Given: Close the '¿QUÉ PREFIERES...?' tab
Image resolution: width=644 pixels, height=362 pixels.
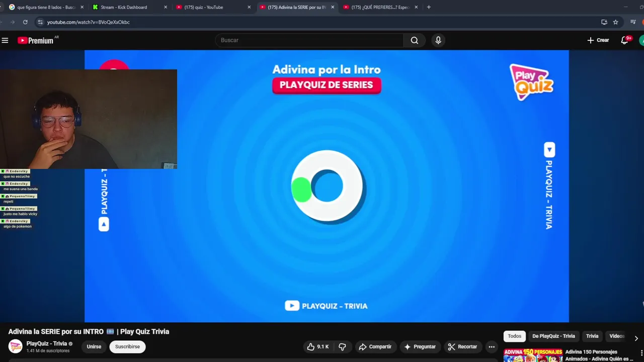Looking at the screenshot, I should tap(416, 7).
